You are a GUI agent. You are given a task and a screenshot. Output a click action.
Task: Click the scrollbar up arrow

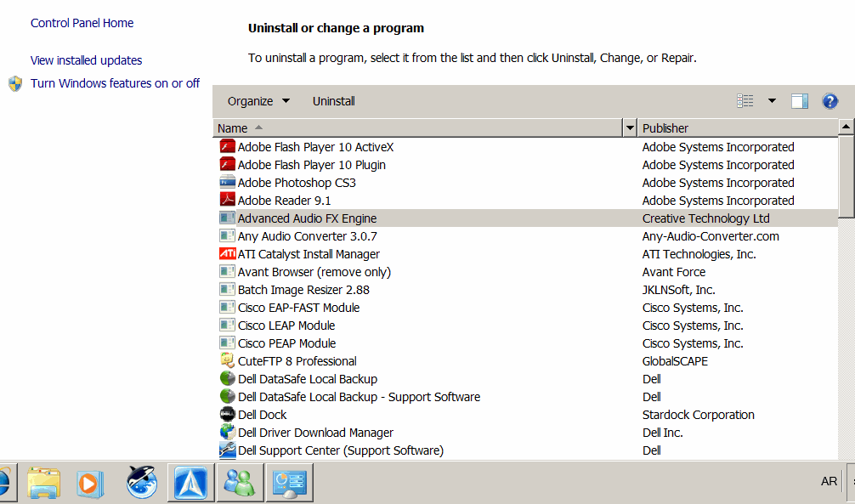847,127
